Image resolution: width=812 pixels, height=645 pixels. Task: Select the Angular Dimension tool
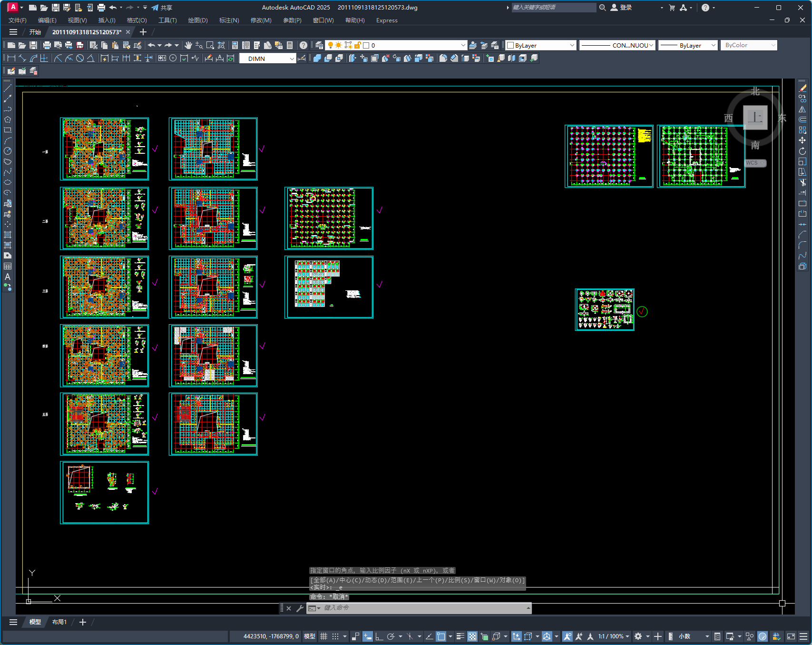[x=91, y=58]
